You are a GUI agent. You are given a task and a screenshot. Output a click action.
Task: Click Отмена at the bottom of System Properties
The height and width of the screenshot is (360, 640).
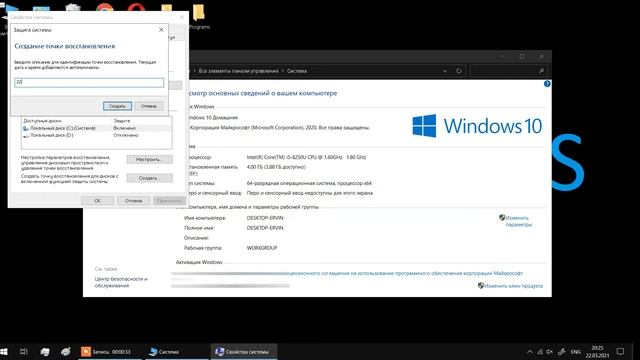[133, 200]
